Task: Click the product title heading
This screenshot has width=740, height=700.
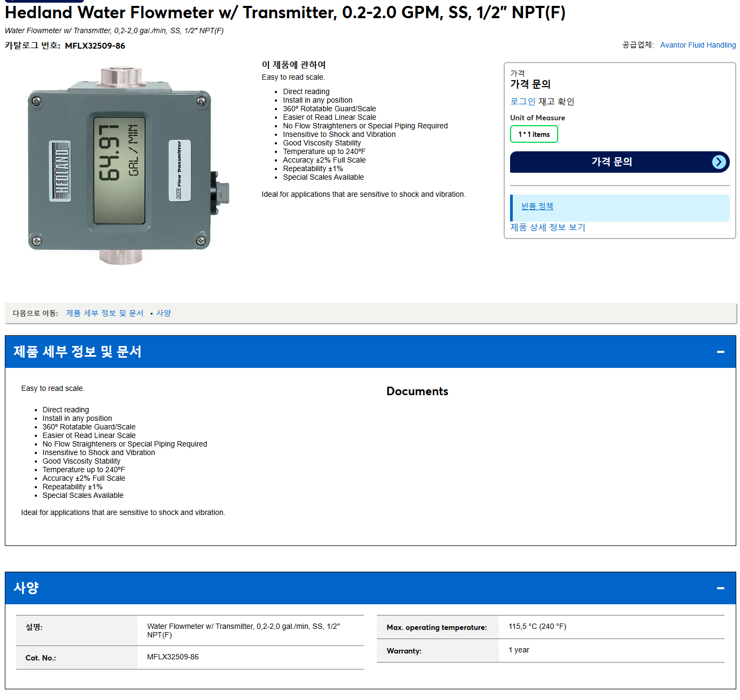Action: pos(285,12)
